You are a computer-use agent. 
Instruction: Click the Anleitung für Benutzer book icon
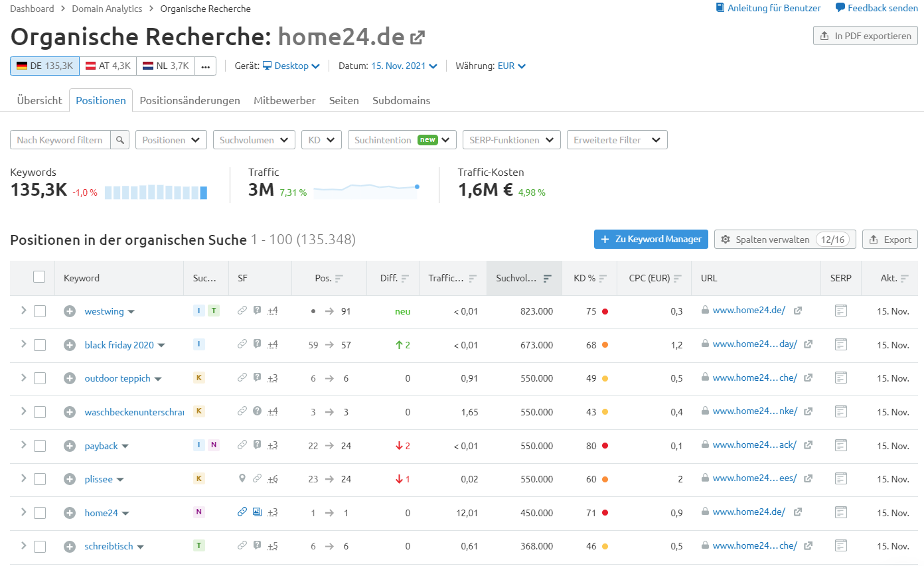[x=720, y=8]
